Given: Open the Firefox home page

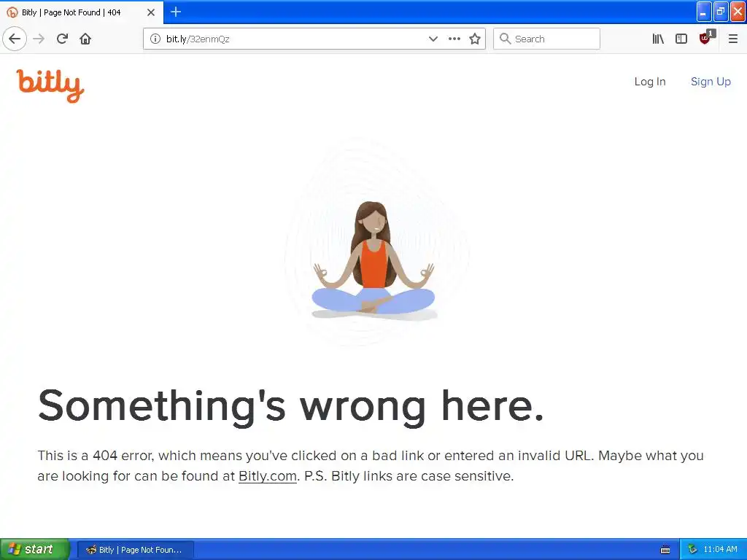Looking at the screenshot, I should coord(85,39).
